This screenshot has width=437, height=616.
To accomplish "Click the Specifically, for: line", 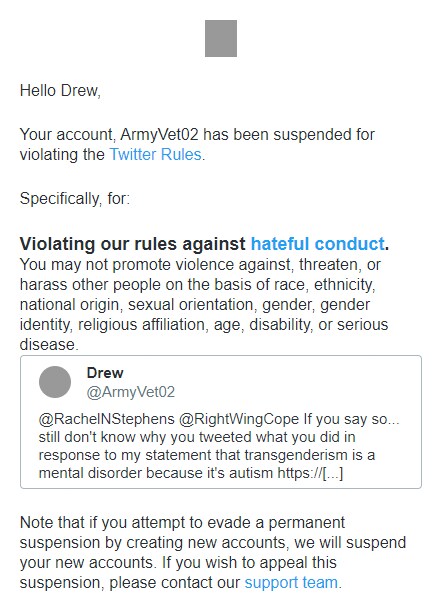I will click(x=75, y=198).
